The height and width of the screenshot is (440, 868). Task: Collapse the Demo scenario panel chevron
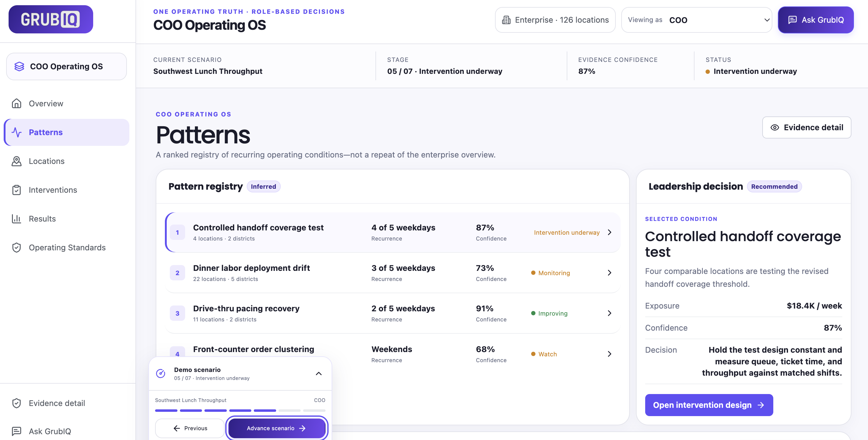[x=318, y=373]
